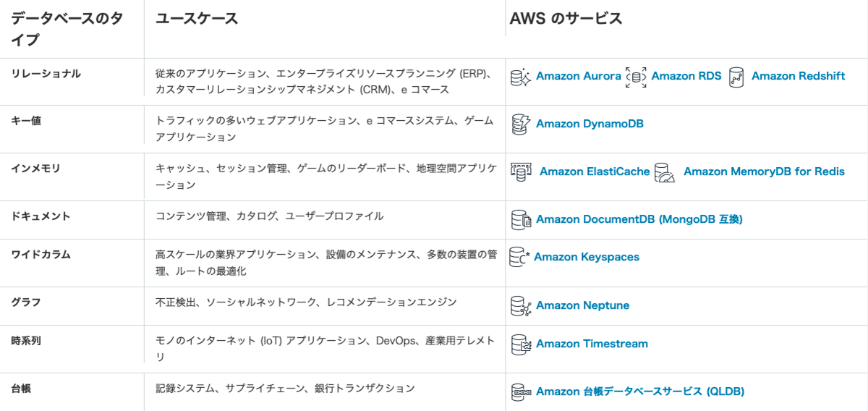
Task: Open the Amazon Neptune link
Action: click(x=582, y=305)
